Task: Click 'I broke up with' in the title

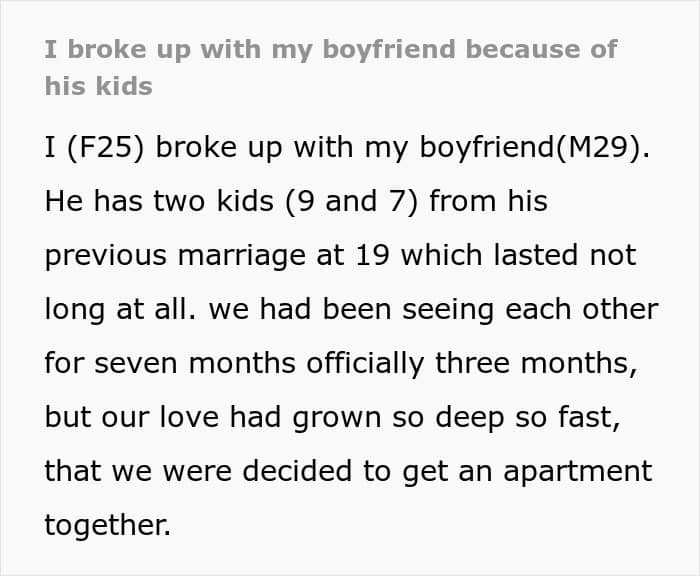Action: pyautogui.click(x=153, y=50)
